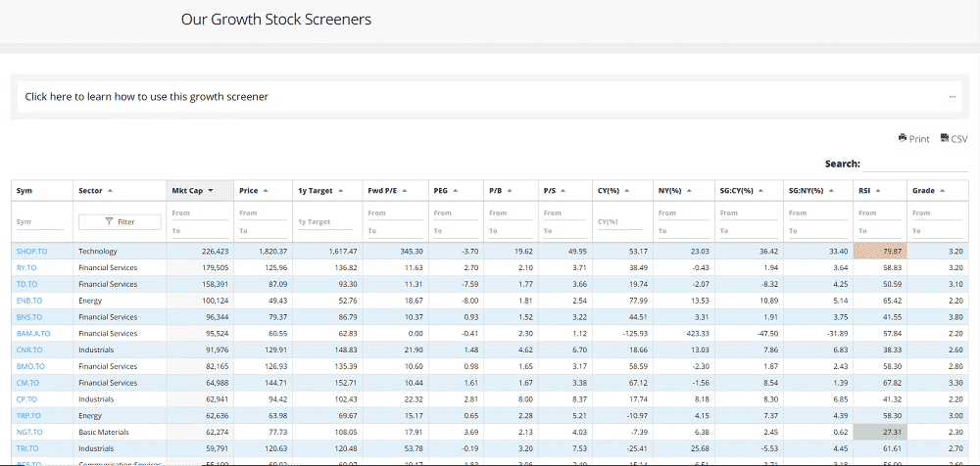Open the SHOP.TO stock link
This screenshot has height=466, width=980.
point(31,252)
